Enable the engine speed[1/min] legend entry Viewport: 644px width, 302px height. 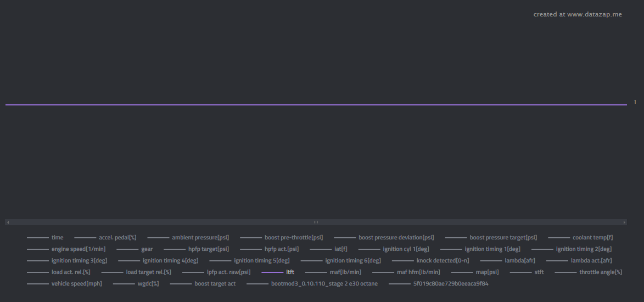[x=78, y=249]
